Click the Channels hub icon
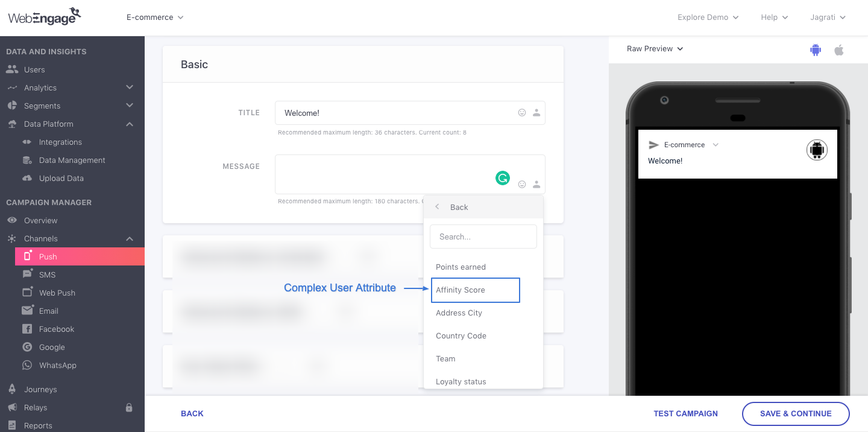868x432 pixels. (x=11, y=238)
